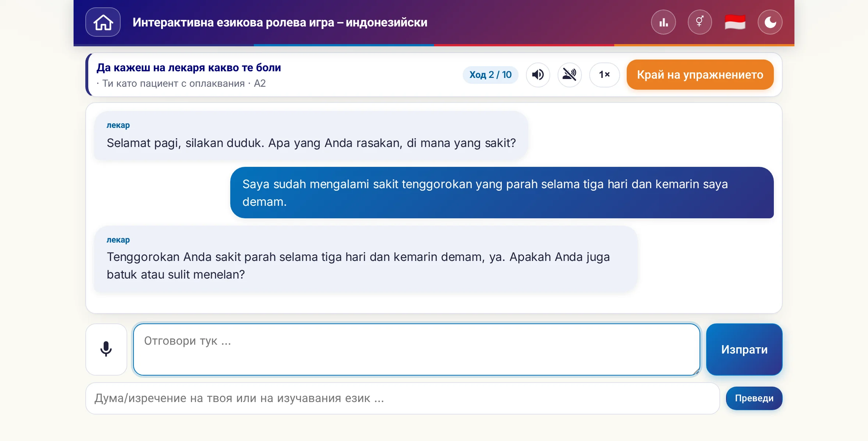Change language via the Indonesian flag
The image size is (868, 441).
[x=735, y=22]
